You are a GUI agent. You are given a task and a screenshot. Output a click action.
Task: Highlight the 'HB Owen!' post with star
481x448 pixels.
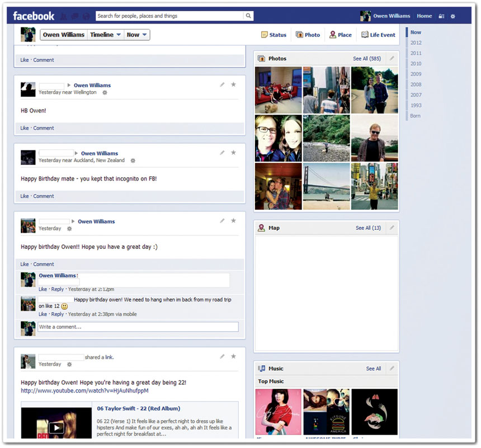click(233, 84)
